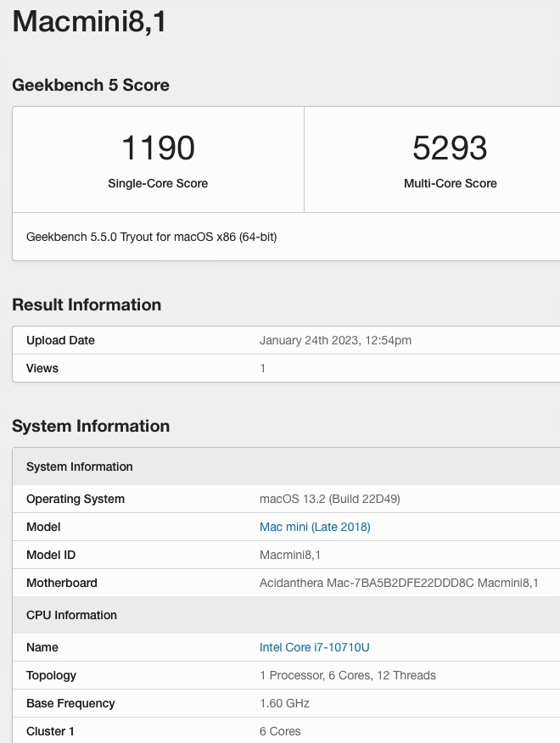Click the macOS 13.2 operating system value

tap(329, 499)
